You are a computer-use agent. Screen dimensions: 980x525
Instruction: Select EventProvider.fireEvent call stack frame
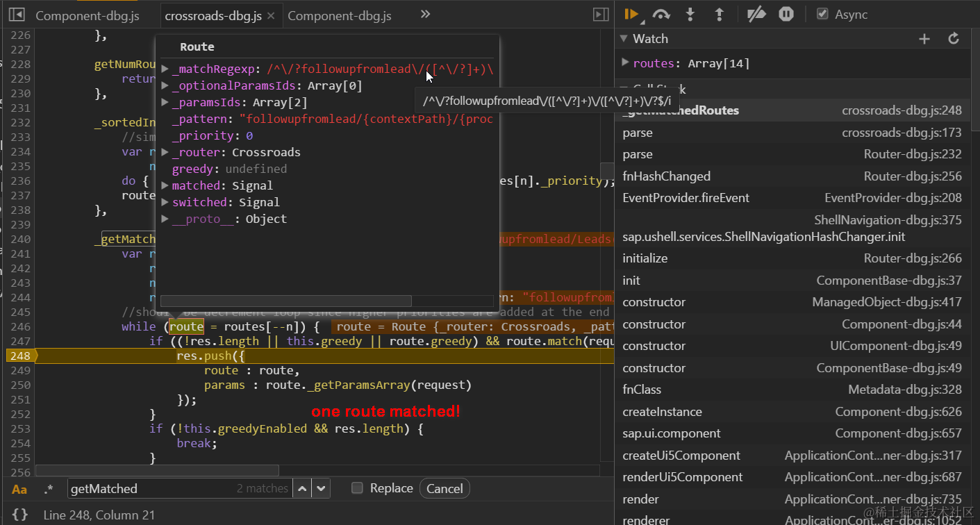click(x=792, y=198)
